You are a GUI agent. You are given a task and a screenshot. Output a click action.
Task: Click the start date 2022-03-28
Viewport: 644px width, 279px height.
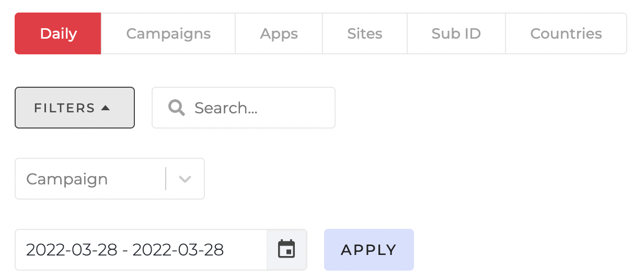coord(72,250)
